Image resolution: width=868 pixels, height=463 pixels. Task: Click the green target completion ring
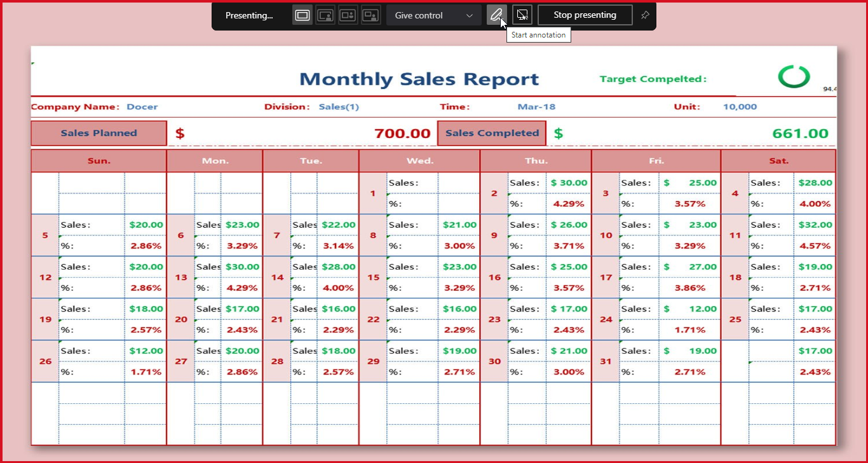point(794,76)
